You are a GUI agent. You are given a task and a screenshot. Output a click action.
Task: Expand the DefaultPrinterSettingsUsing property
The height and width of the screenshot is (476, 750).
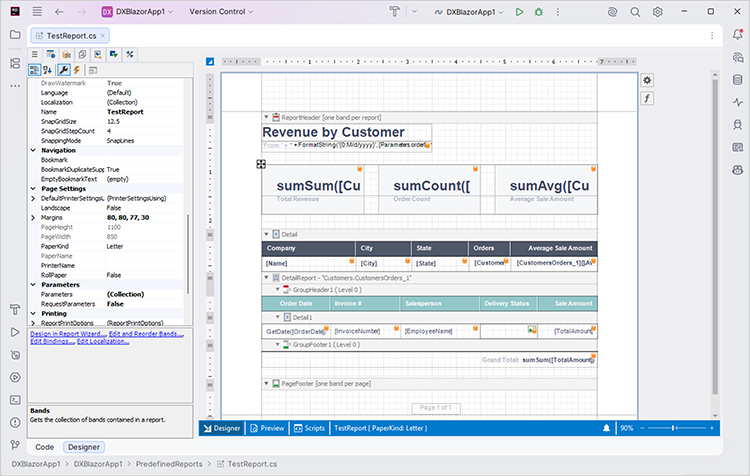(33, 199)
